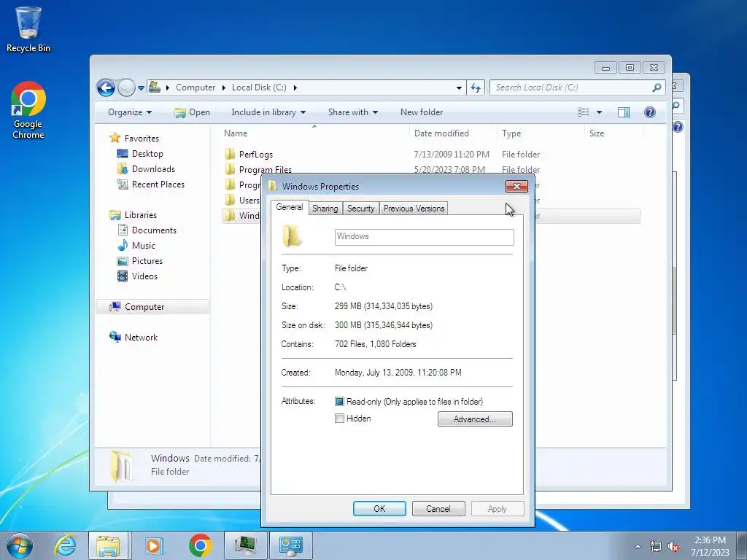Viewport: 747px width, 560px height.
Task: Select the PerfLogs folder icon
Action: 230,154
